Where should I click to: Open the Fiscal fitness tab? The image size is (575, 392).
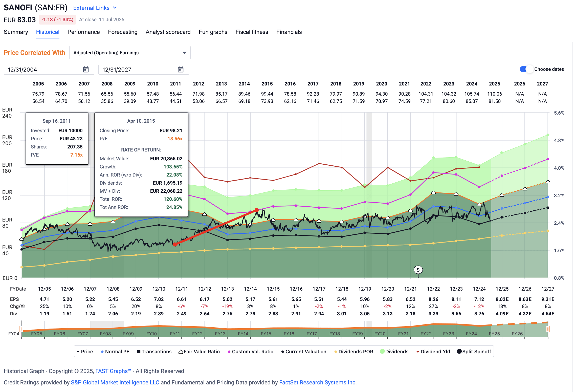tap(252, 32)
